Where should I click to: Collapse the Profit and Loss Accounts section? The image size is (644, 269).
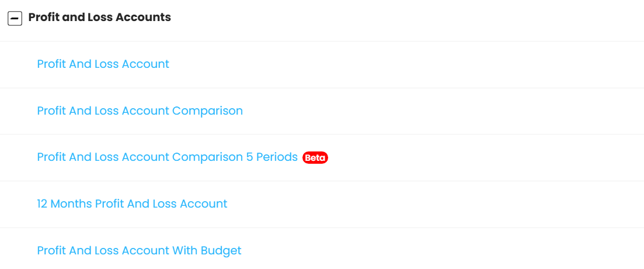click(x=15, y=19)
